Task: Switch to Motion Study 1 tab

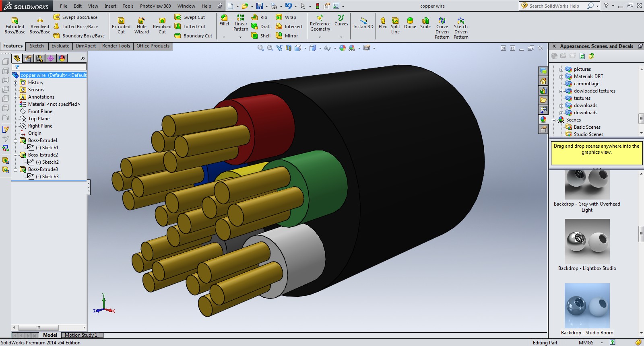Action: (81, 335)
